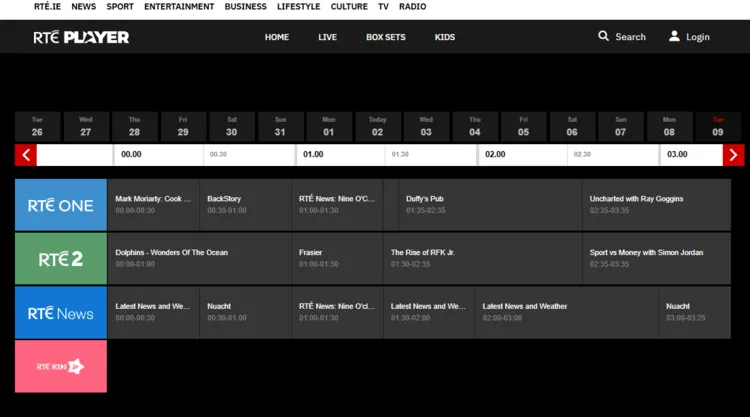750x417 pixels.
Task: Select Thursday 28 in the date bar
Action: 134,127
